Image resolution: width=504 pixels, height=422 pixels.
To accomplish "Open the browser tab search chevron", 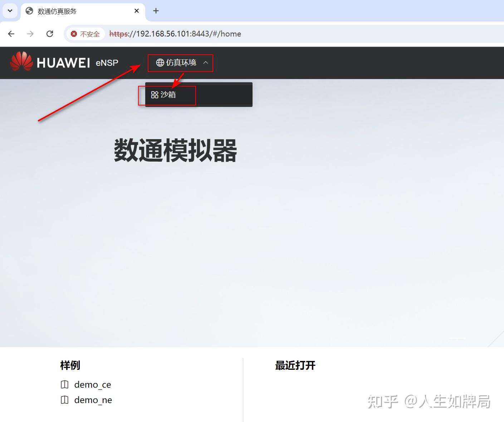I will coord(10,11).
